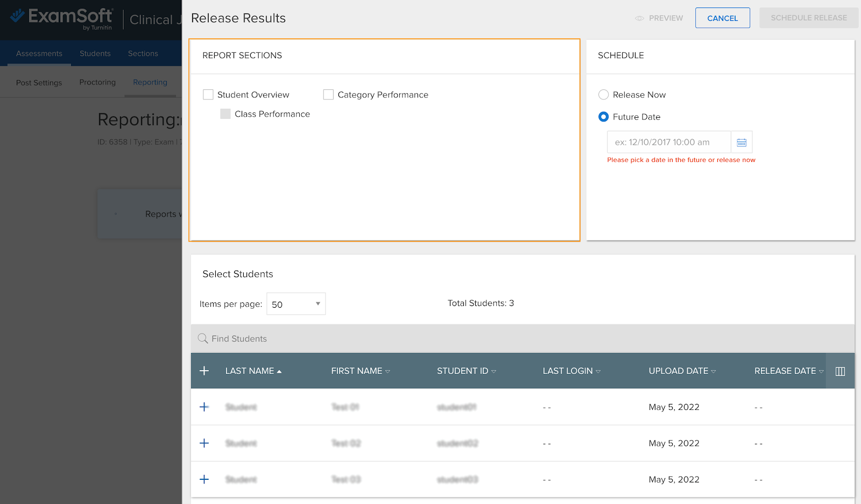861x504 pixels.
Task: Open the Items per page dropdown
Action: pos(295,304)
